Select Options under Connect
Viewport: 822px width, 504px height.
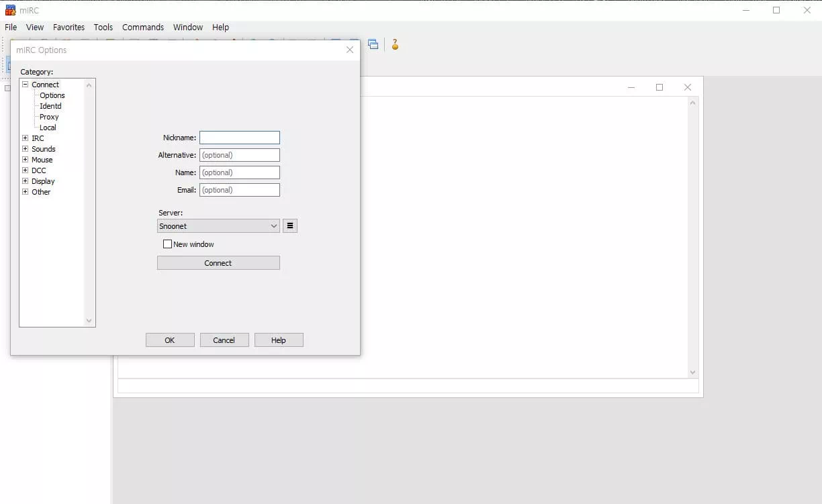click(52, 95)
